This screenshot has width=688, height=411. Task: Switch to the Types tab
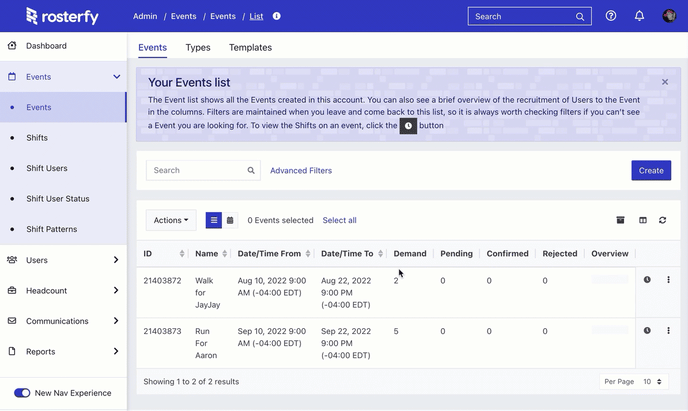(198, 47)
